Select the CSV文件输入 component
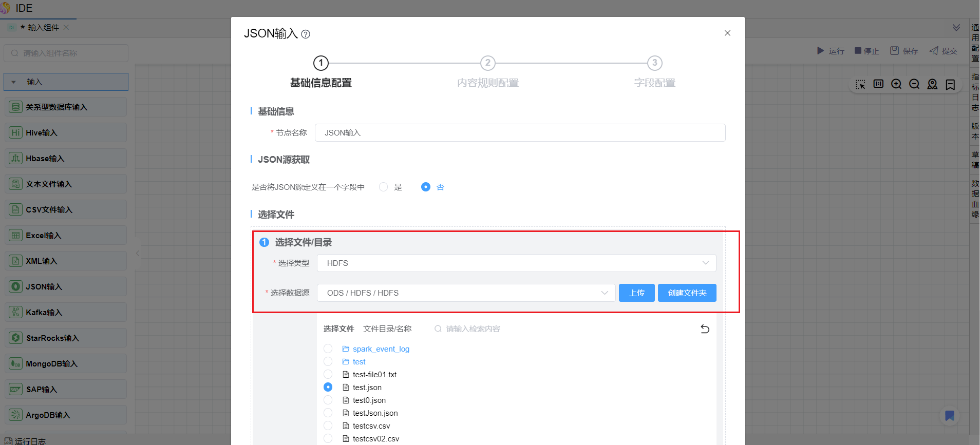The height and width of the screenshot is (445, 980). click(66, 209)
